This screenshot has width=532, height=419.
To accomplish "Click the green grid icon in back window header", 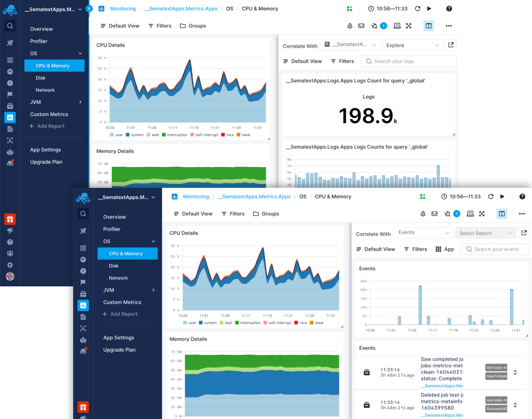I will (350, 9).
